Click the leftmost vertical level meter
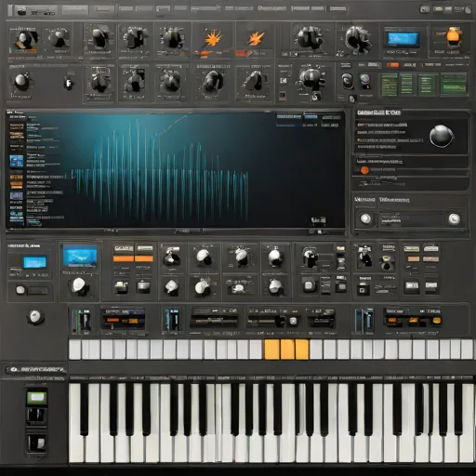Screen dimensions: 476x476 (81, 321)
